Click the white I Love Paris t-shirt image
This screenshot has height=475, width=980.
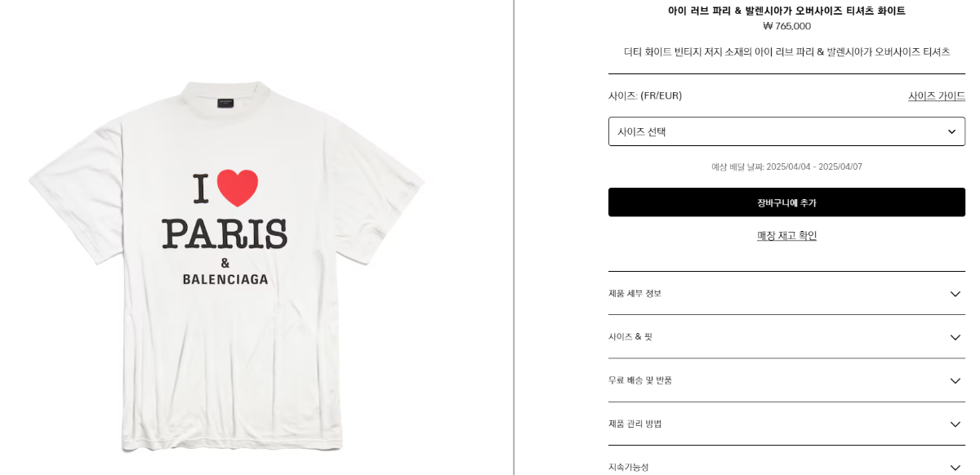[226, 265]
